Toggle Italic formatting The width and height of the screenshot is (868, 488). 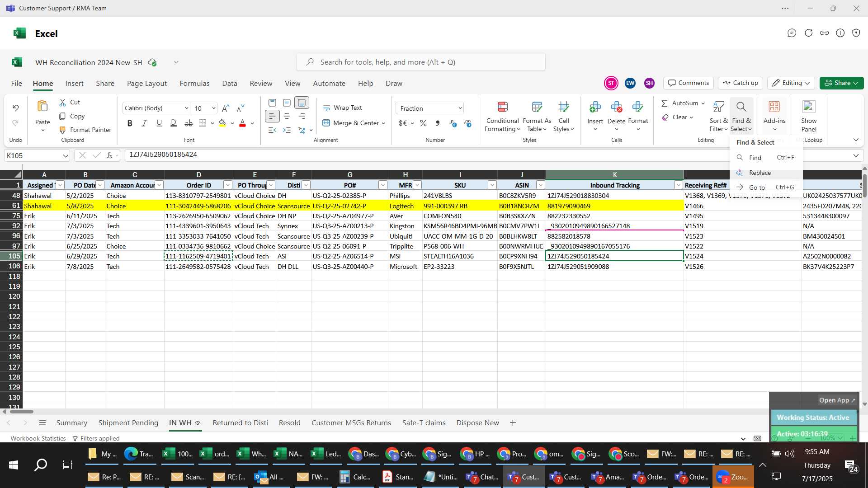[144, 123]
